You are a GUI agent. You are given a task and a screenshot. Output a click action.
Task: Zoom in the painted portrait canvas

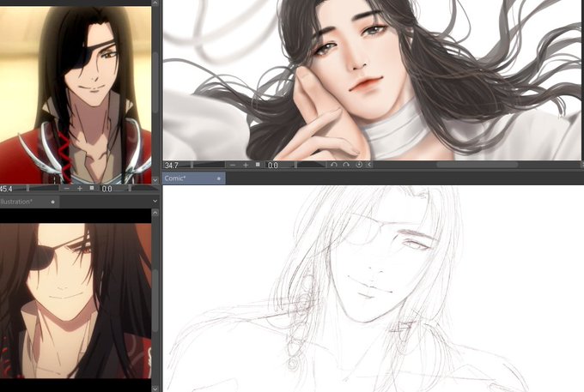pyautogui.click(x=246, y=165)
